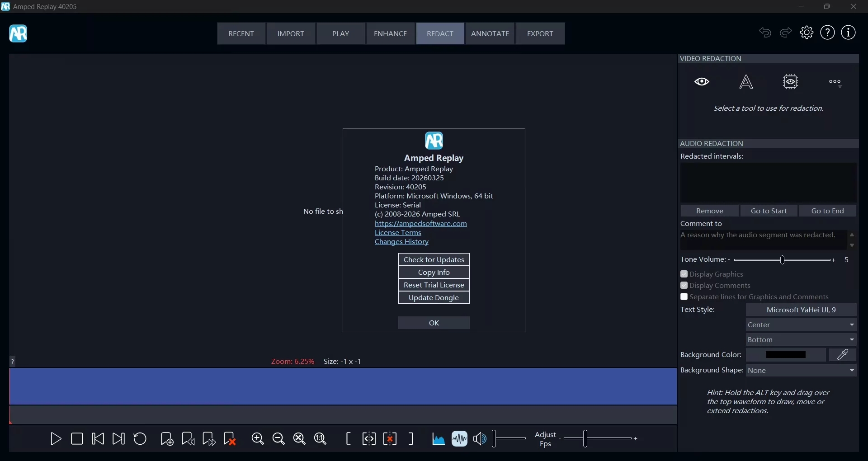Click the Amped Replay logo in the header
This screenshot has height=461, width=868.
18,33
